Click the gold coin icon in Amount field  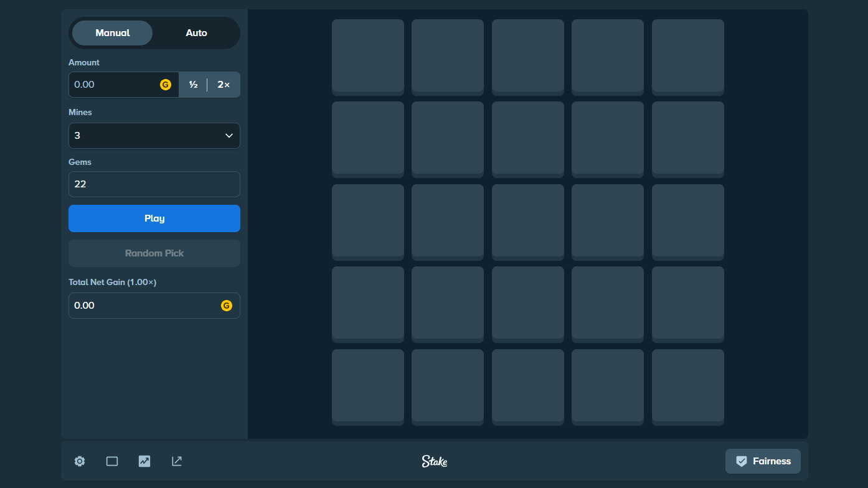point(165,84)
